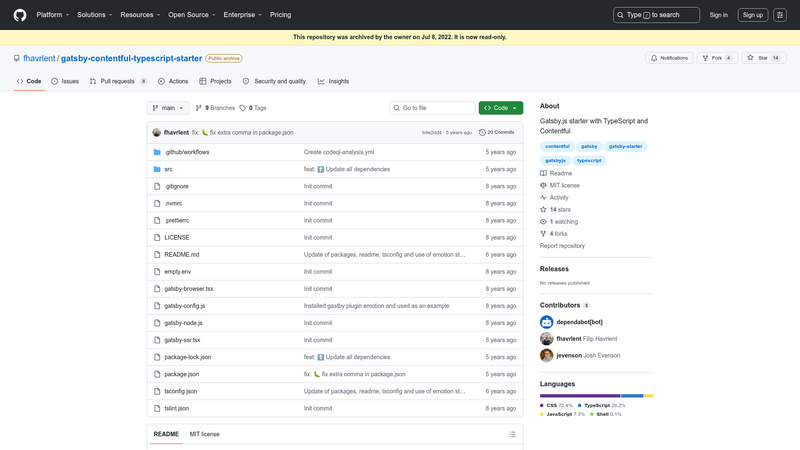Open the LICENSE file
This screenshot has width=800, height=450.
(177, 238)
